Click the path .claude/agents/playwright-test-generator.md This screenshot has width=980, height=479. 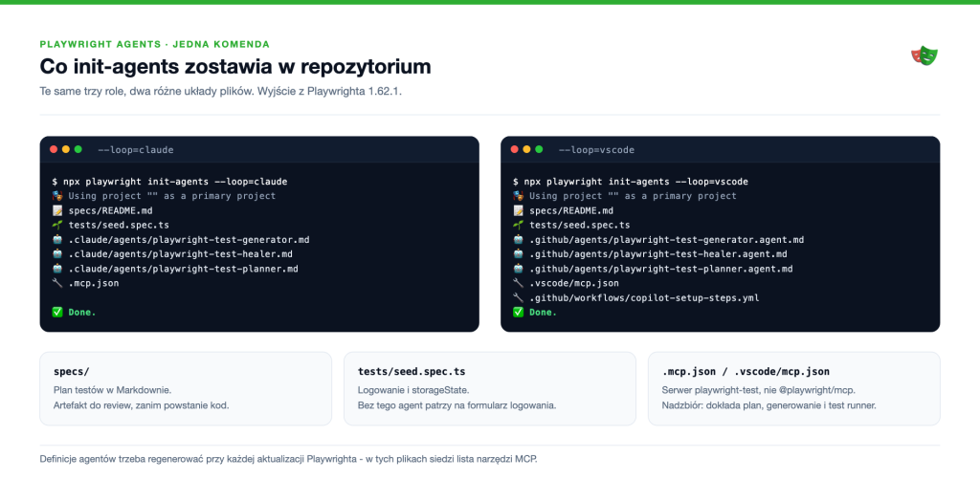pyautogui.click(x=189, y=240)
